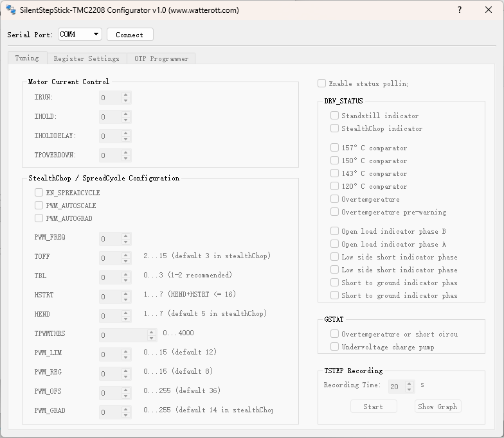Decrease TPWMTHRS with the down arrow
504x438 pixels.
(152, 338)
